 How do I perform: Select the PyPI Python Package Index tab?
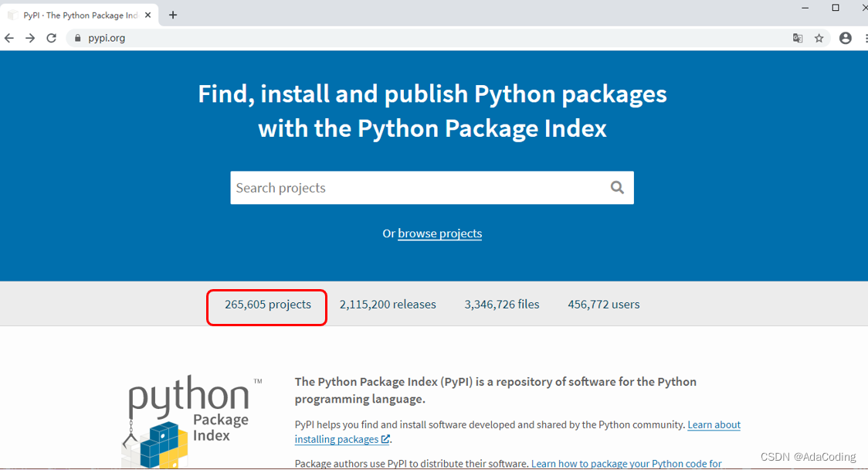pos(81,15)
